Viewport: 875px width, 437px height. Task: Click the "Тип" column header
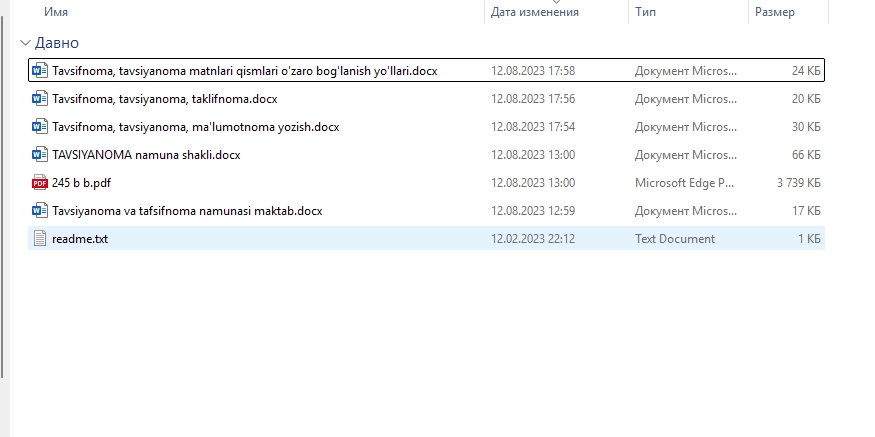point(645,12)
